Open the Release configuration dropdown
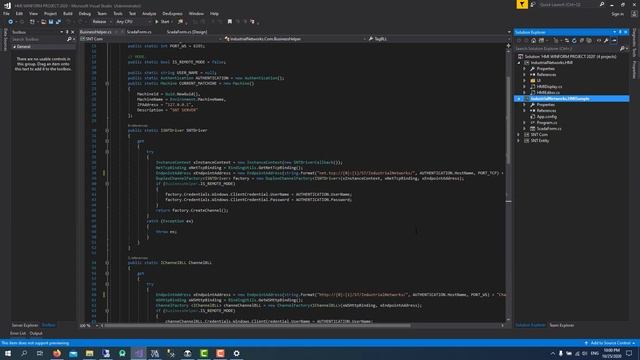This screenshot has width=640, height=360. click(x=102, y=22)
